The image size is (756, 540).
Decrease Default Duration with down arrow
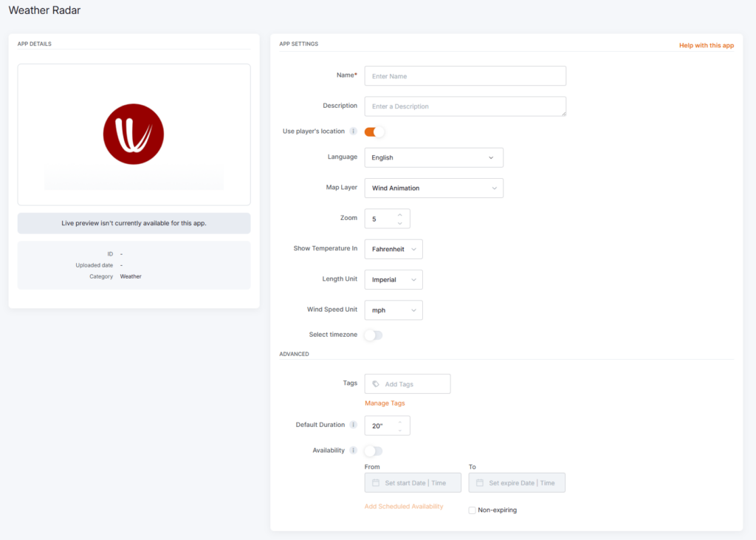pos(399,430)
